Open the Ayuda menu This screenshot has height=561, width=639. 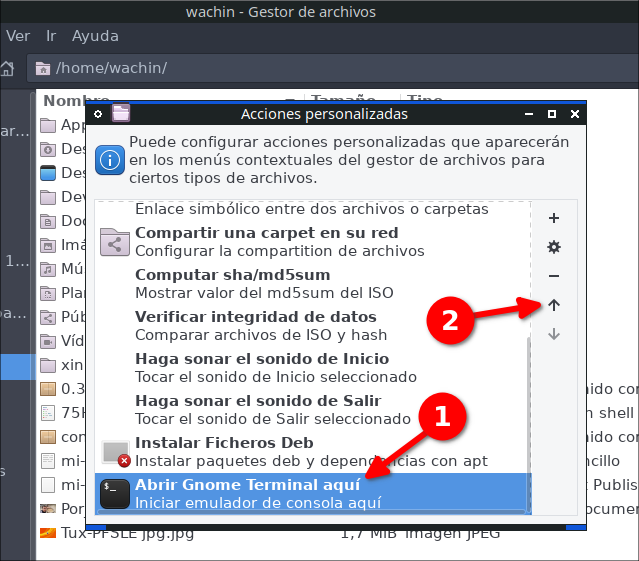[95, 36]
